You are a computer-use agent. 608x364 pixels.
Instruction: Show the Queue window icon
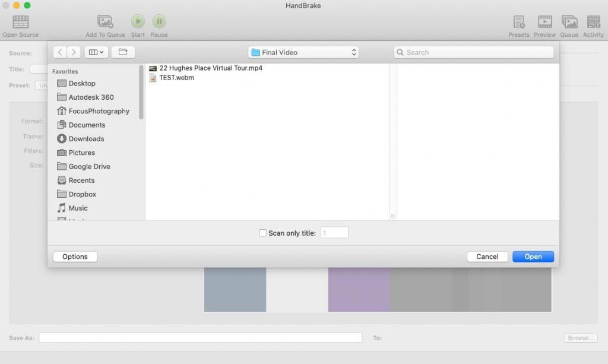569,22
